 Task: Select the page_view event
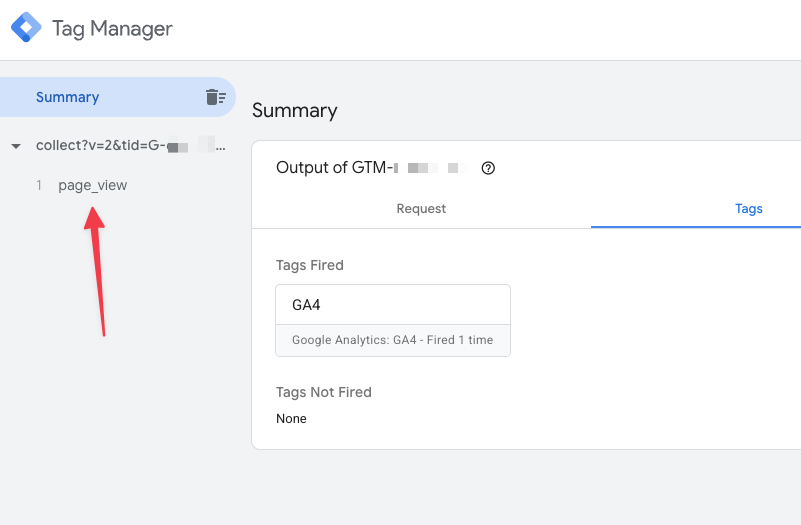coord(92,185)
